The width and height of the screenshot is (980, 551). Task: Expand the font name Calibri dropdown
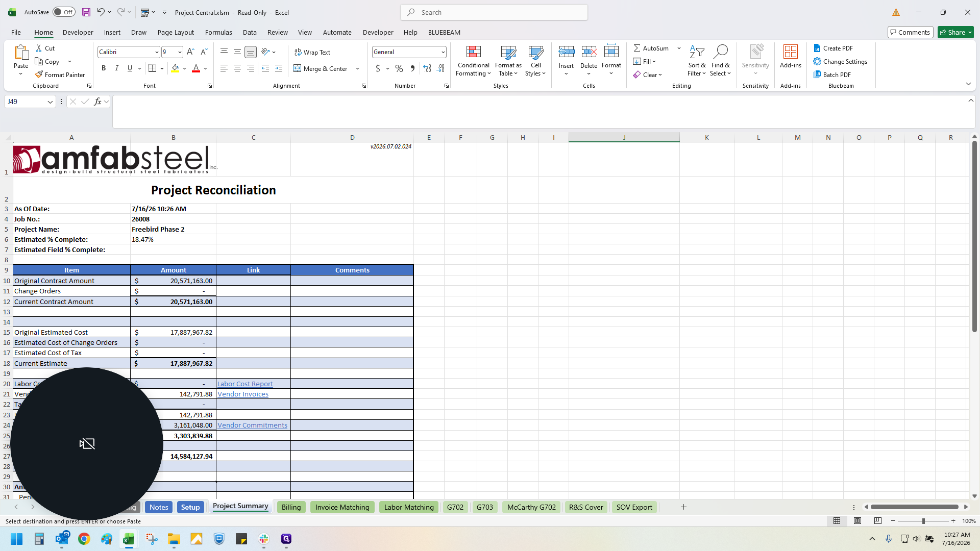157,52
